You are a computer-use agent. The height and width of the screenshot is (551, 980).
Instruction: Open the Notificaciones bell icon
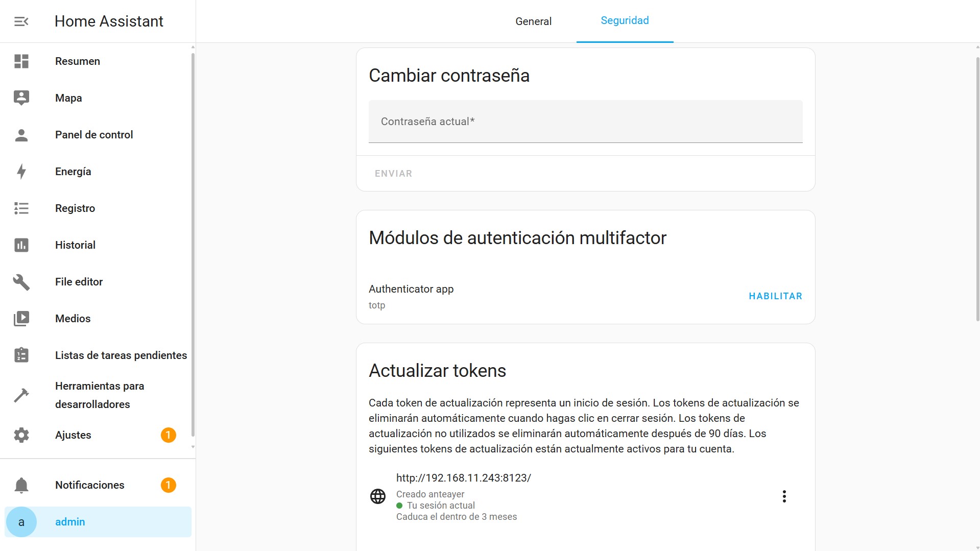tap(20, 485)
